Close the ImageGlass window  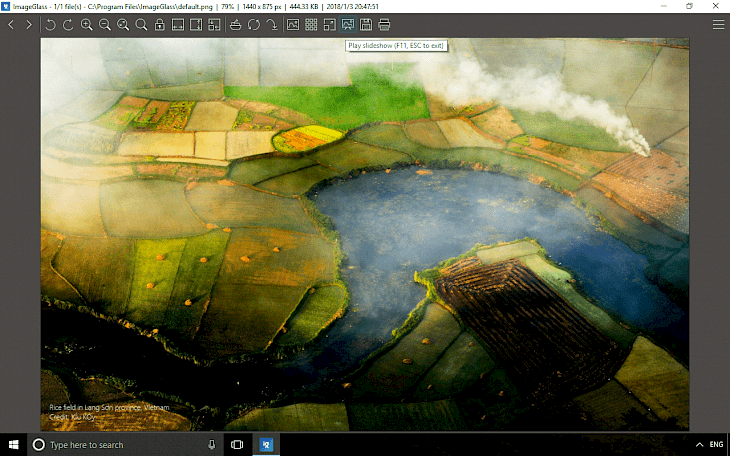[716, 6]
